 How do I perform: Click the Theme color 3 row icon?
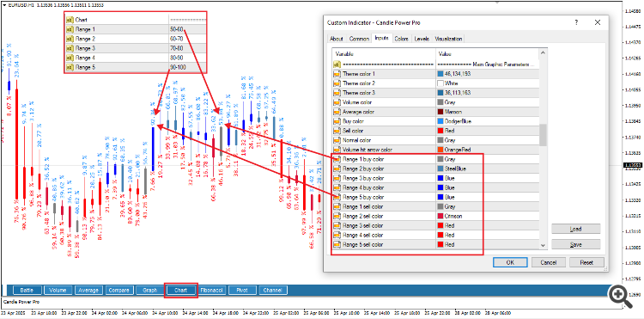[337, 93]
